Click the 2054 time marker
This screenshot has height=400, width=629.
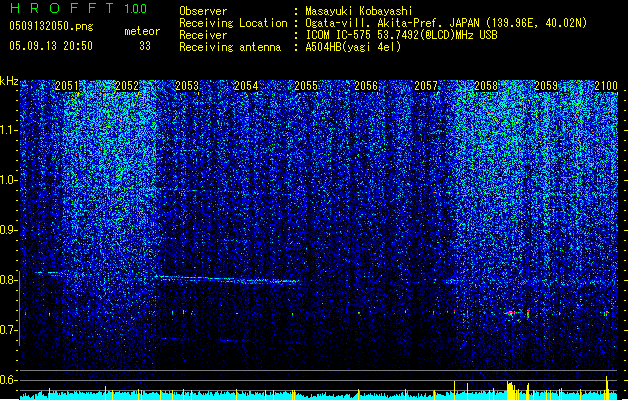tap(246, 86)
